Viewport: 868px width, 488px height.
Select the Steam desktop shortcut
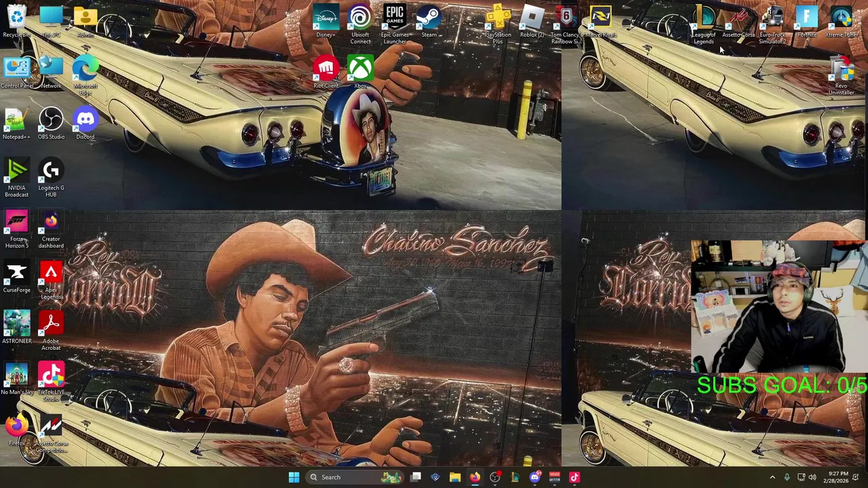tap(429, 22)
